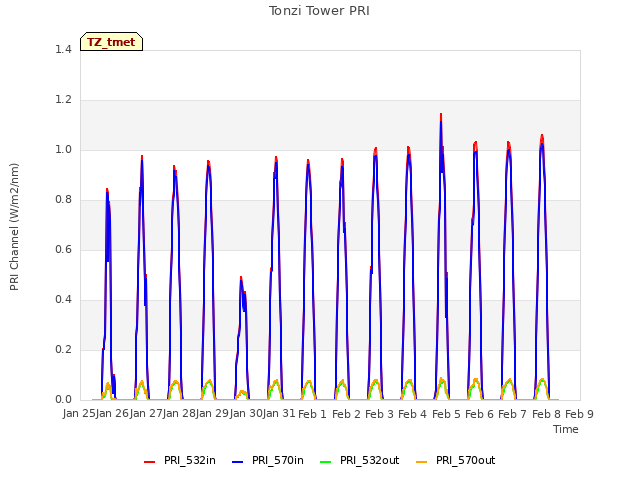
Task: Click the Jan 29 x-axis label
Action: (212, 414)
